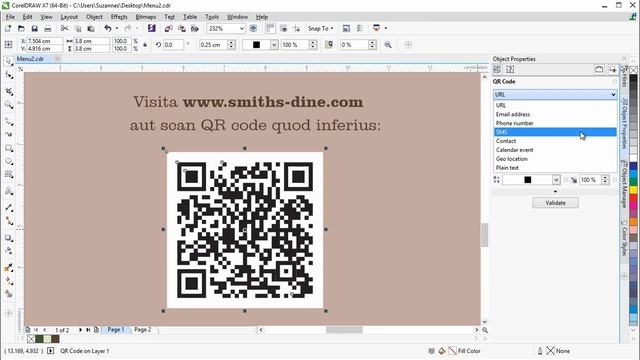Click the Validate button

(x=555, y=203)
